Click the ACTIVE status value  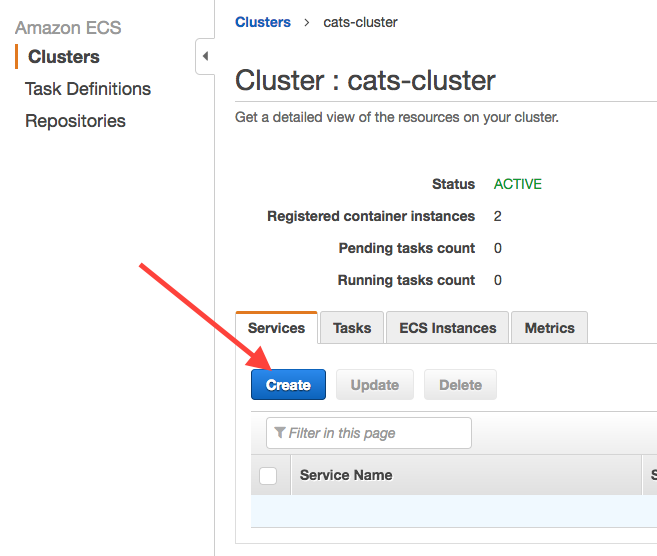(x=517, y=184)
